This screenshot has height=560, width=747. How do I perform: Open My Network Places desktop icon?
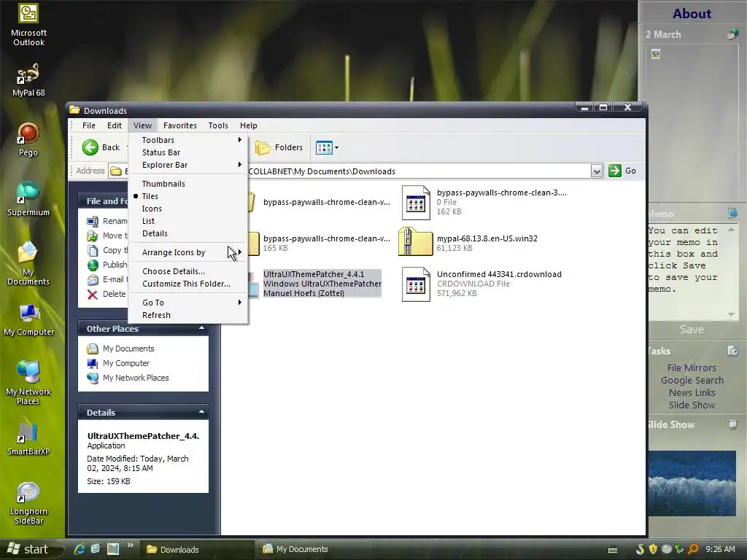click(28, 383)
